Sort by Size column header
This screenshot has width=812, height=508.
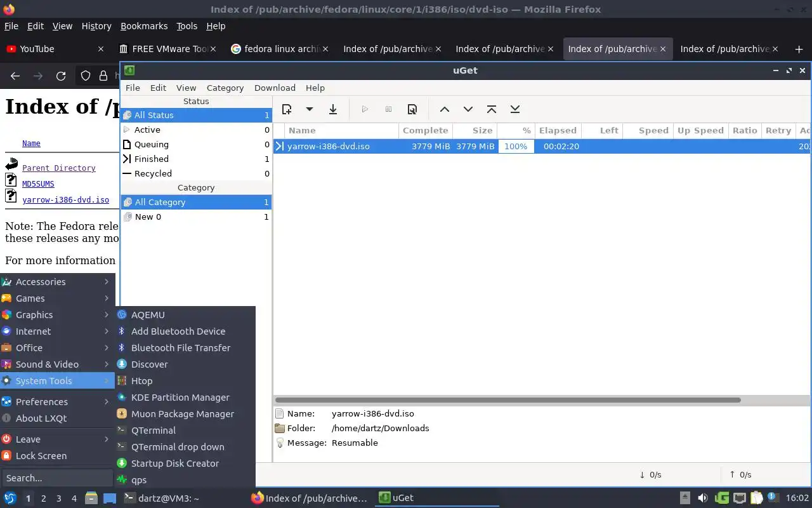(x=475, y=130)
